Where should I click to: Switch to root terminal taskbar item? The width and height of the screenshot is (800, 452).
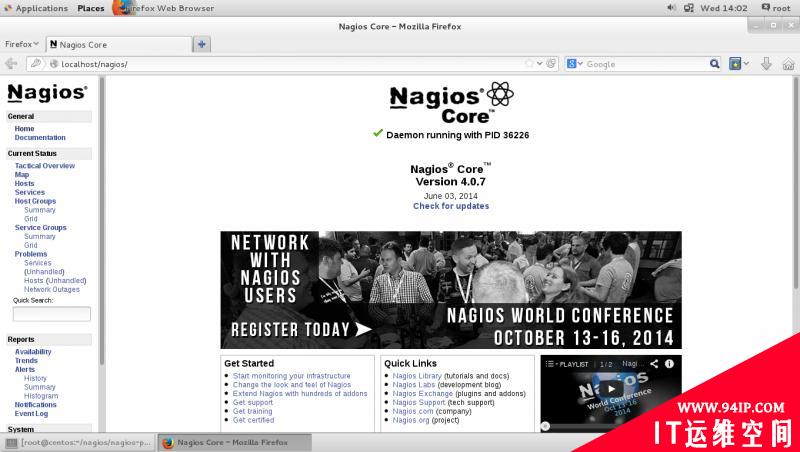pos(78,442)
